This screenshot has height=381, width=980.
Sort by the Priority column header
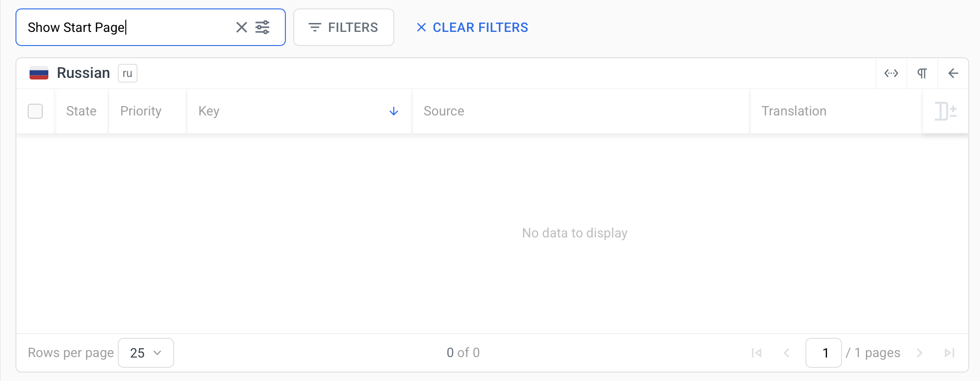point(141,111)
